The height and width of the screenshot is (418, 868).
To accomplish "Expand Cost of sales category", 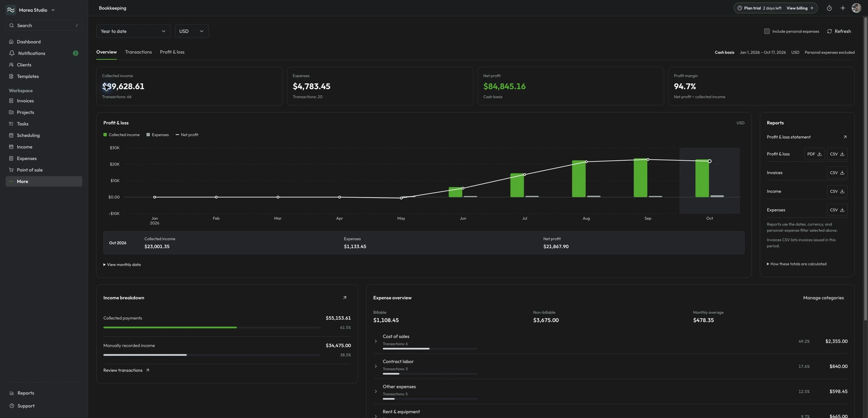I will (x=375, y=341).
